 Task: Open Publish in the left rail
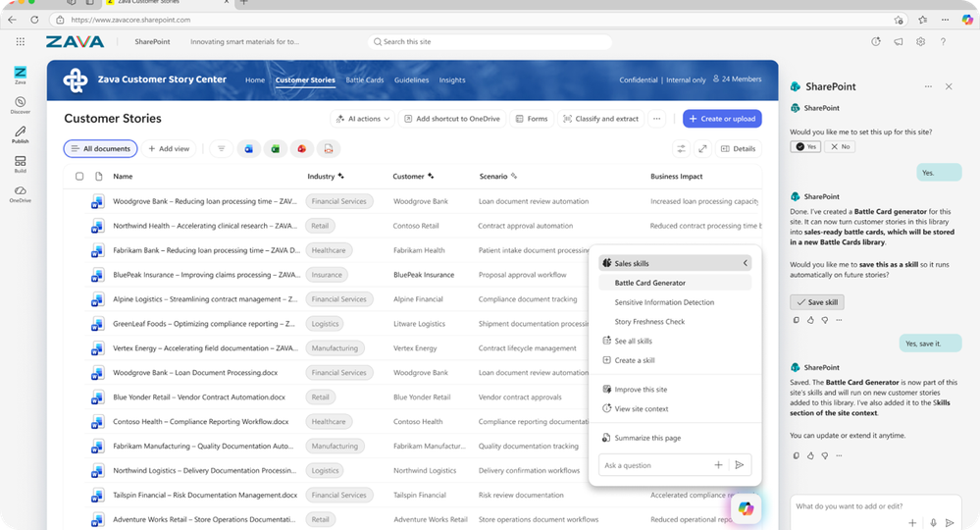pyautogui.click(x=20, y=134)
